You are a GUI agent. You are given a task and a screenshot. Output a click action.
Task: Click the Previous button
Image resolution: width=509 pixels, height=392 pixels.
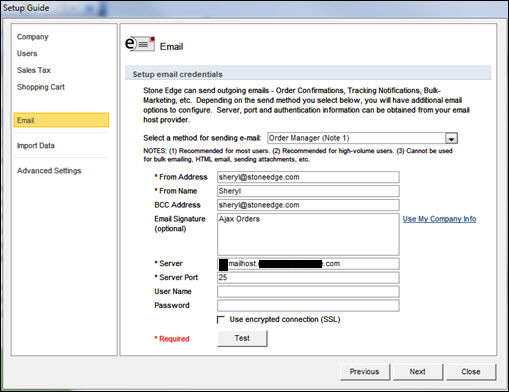point(365,372)
